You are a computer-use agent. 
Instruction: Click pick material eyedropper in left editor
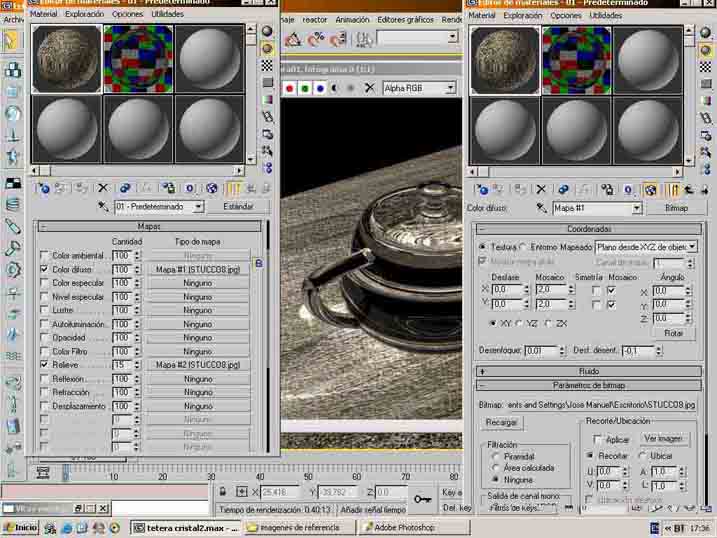[103, 207]
